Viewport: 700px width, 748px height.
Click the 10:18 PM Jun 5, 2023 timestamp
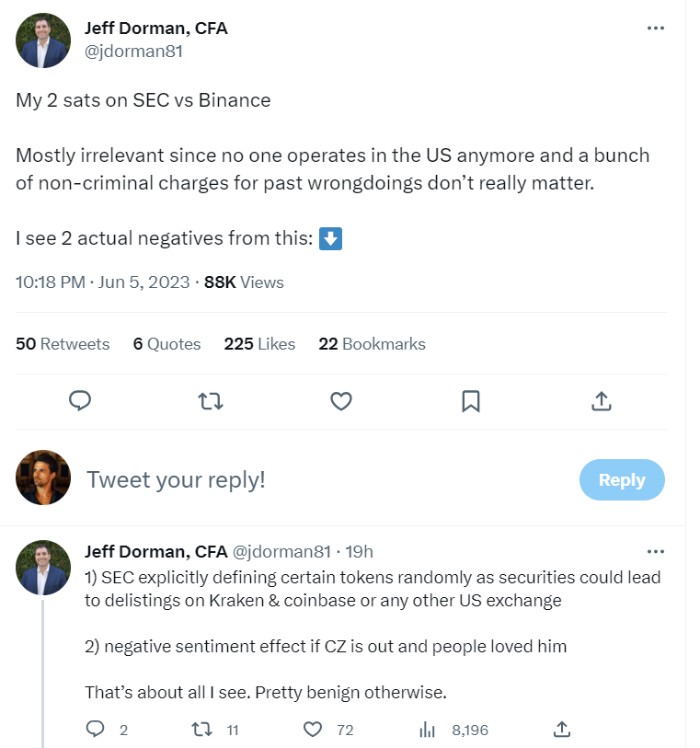(103, 282)
